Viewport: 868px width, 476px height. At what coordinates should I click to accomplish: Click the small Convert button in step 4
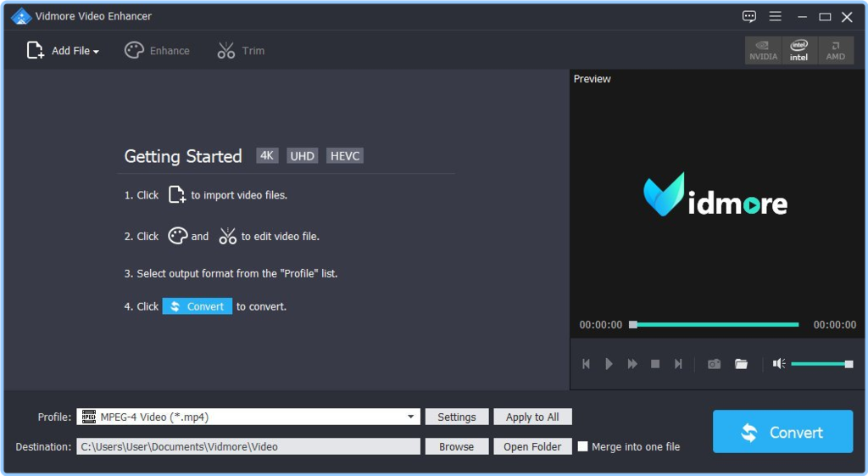coord(197,306)
